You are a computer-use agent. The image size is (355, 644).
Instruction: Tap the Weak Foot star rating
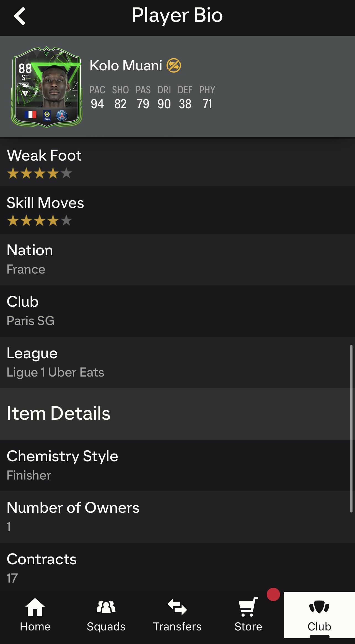pos(39,174)
